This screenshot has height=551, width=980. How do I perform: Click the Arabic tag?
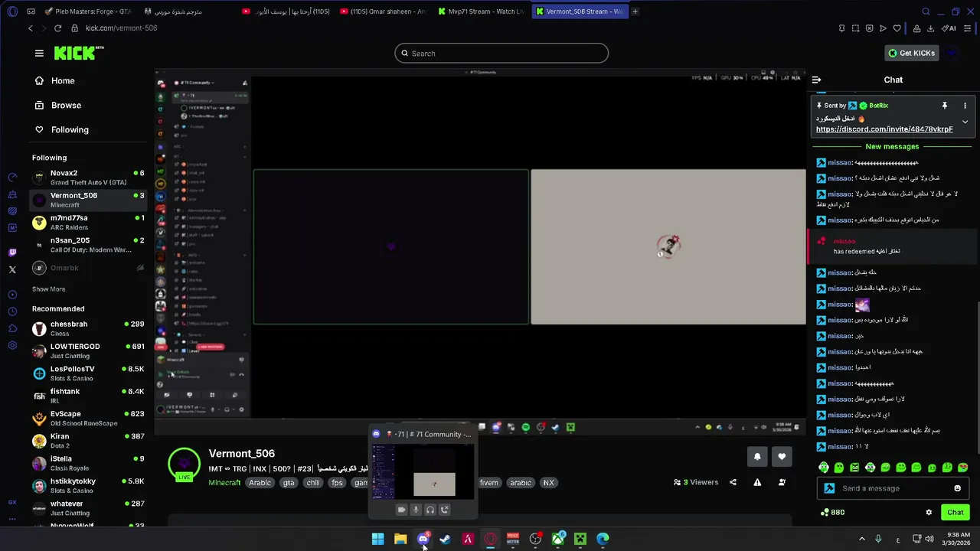[x=260, y=483]
